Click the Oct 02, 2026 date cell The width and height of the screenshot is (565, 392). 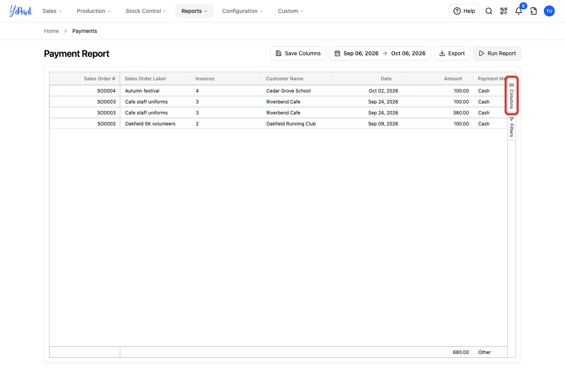coord(367,91)
